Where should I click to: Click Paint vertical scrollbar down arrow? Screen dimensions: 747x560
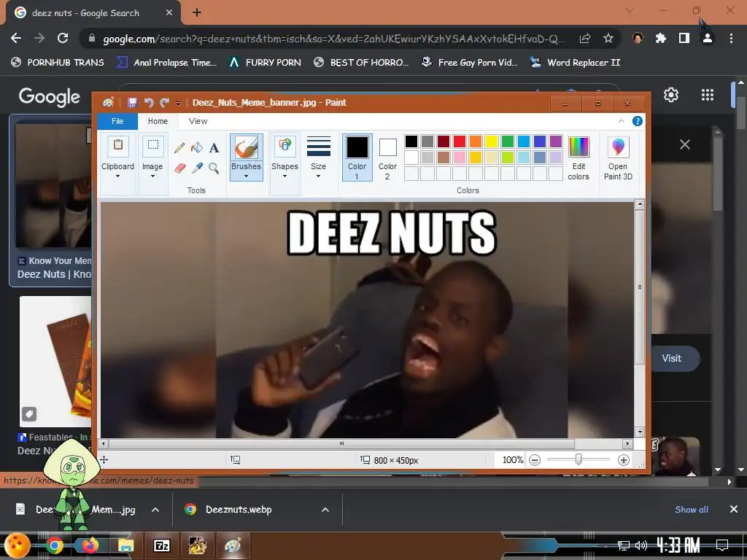click(x=640, y=432)
